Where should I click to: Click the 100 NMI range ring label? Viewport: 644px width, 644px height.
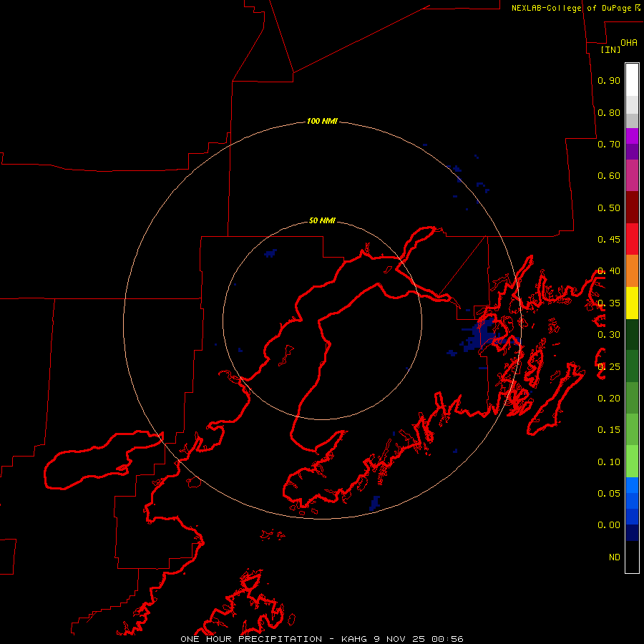point(322,121)
